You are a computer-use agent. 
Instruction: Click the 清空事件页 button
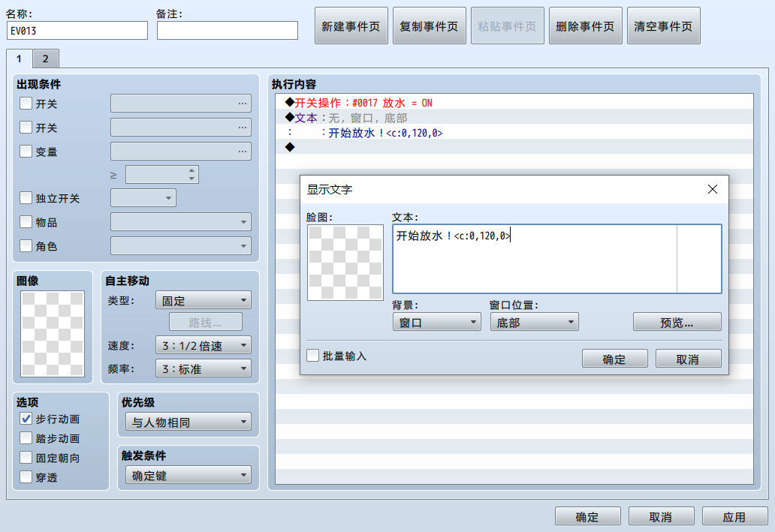(x=663, y=26)
